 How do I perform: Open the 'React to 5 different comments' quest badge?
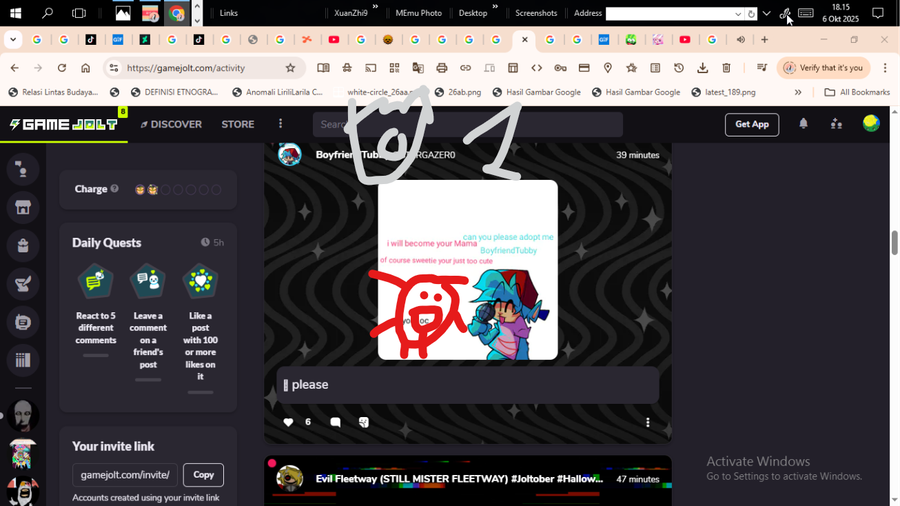(95, 281)
